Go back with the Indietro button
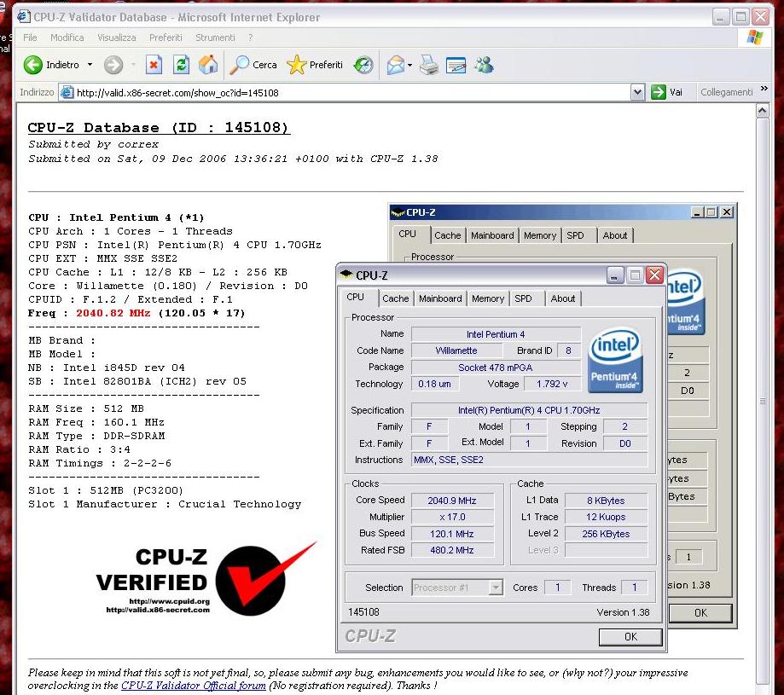 [x=51, y=65]
